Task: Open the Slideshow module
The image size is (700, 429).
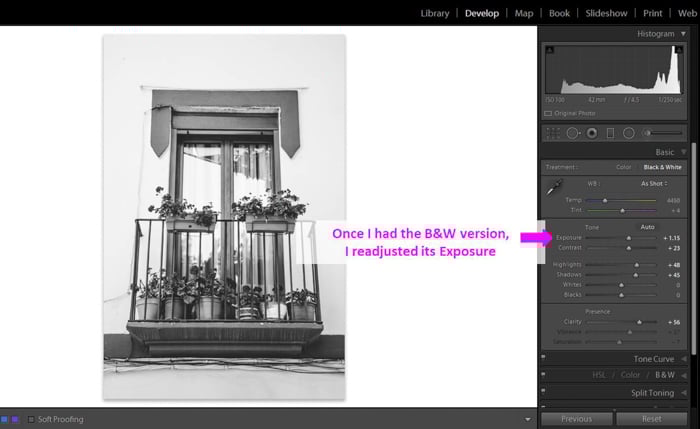Action: [x=606, y=13]
